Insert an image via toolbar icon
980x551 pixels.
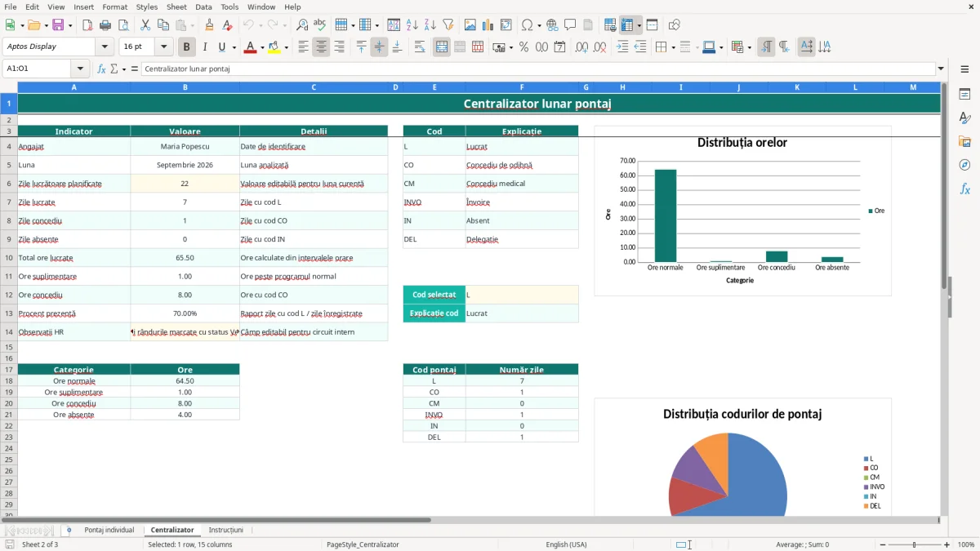pyautogui.click(x=470, y=25)
